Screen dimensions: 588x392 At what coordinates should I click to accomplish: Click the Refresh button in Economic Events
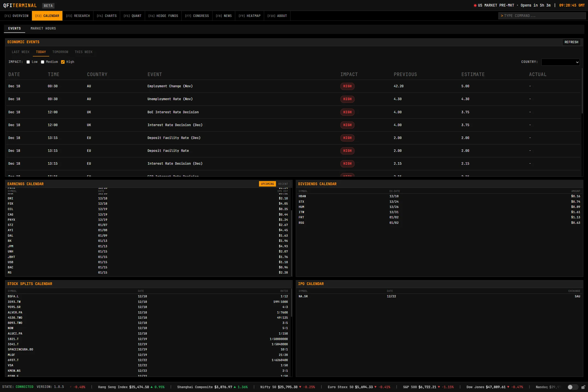point(571,42)
